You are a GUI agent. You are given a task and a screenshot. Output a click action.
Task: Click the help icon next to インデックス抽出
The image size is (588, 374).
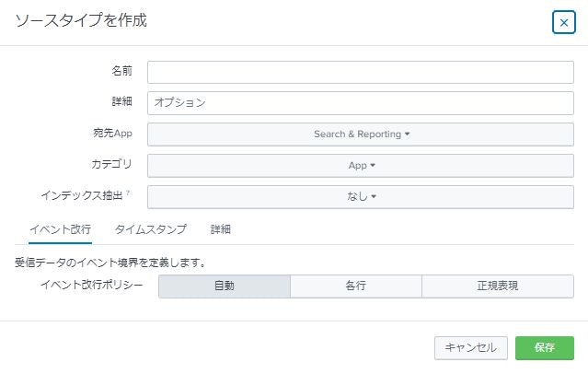128,193
